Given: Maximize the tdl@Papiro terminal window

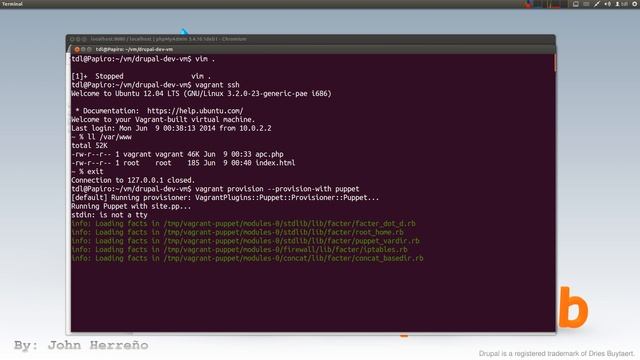Looking at the screenshot, I should 89,49.
